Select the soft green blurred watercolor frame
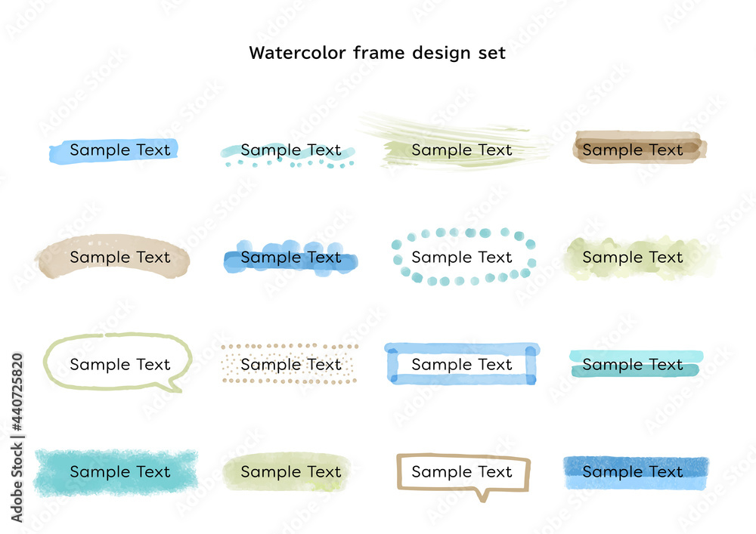756x534 pixels. (x=639, y=258)
